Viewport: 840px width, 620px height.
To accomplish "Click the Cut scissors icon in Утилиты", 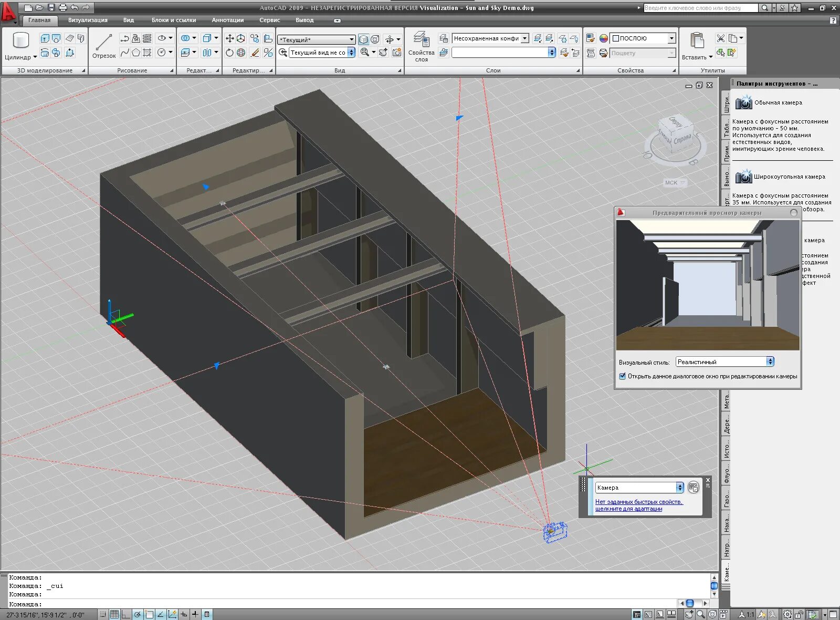I will (720, 38).
